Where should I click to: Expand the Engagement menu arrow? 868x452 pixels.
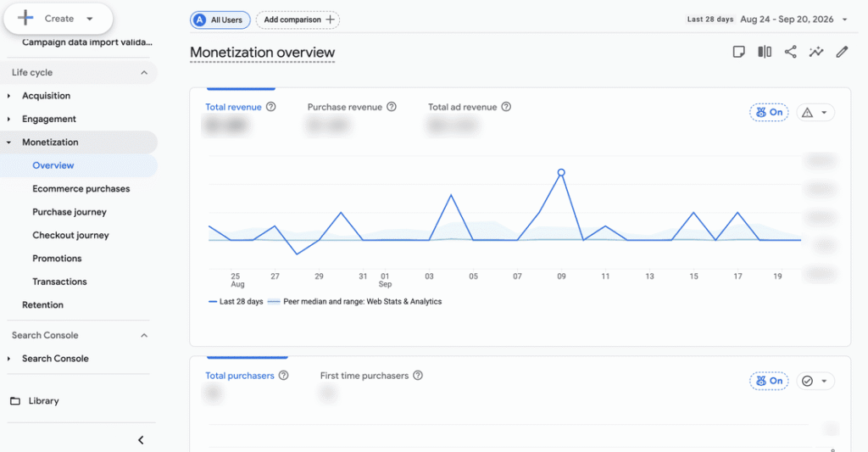point(8,119)
